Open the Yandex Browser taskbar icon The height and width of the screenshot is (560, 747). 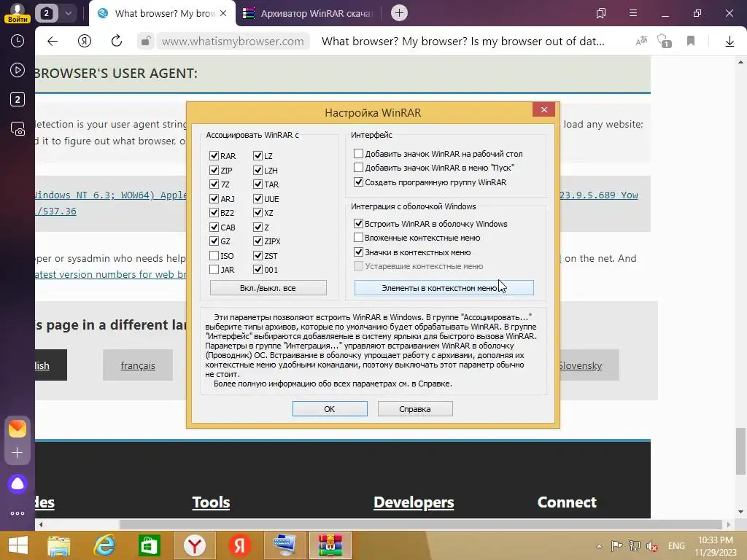click(194, 545)
